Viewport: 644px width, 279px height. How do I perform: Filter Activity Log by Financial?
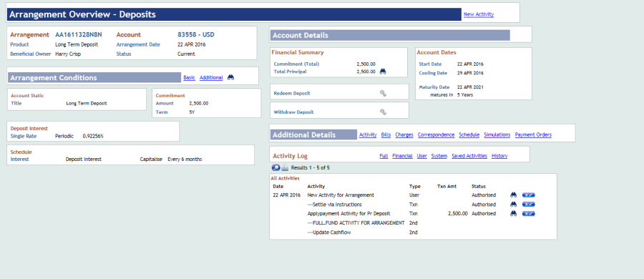pos(402,156)
